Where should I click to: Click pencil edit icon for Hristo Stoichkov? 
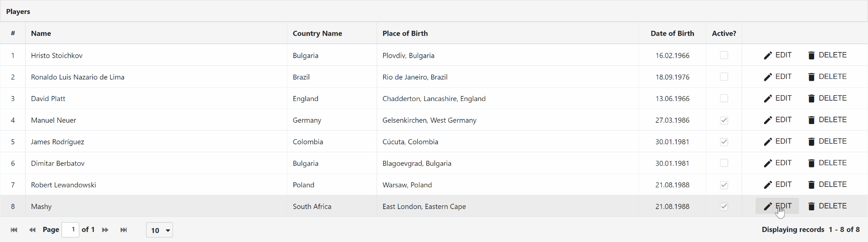(x=768, y=56)
